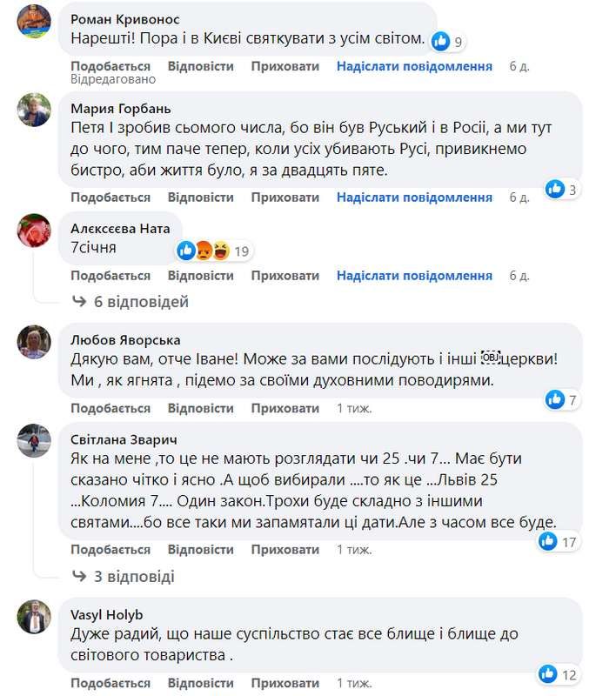Click Відповісти under Мария Горбань's comment

tap(198, 197)
